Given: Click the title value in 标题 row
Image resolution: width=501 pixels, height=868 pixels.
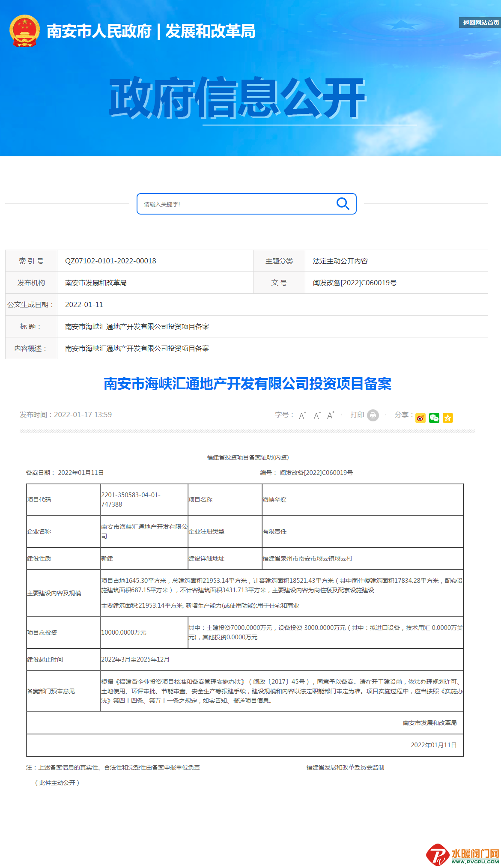Looking at the screenshot, I should pyautogui.click(x=137, y=326).
